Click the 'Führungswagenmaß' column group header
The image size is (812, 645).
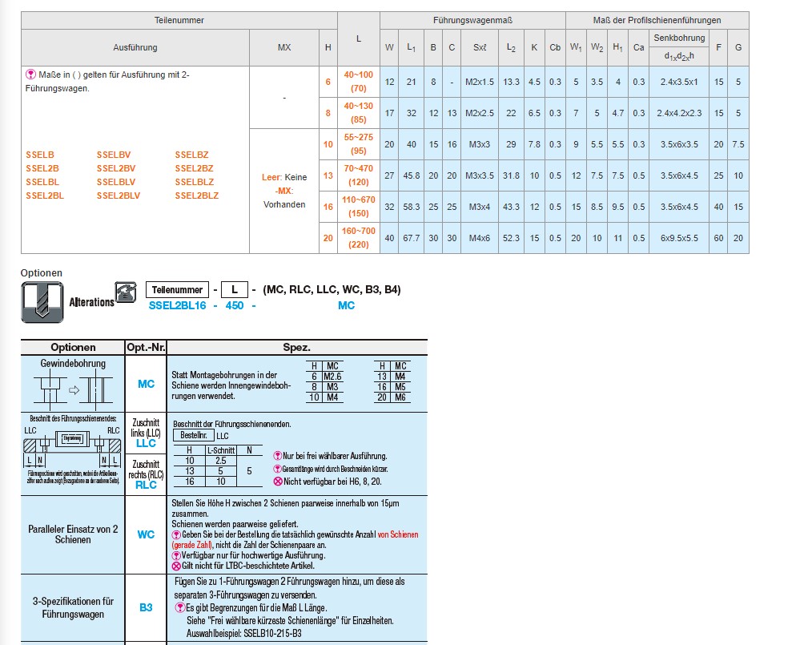coord(472,20)
